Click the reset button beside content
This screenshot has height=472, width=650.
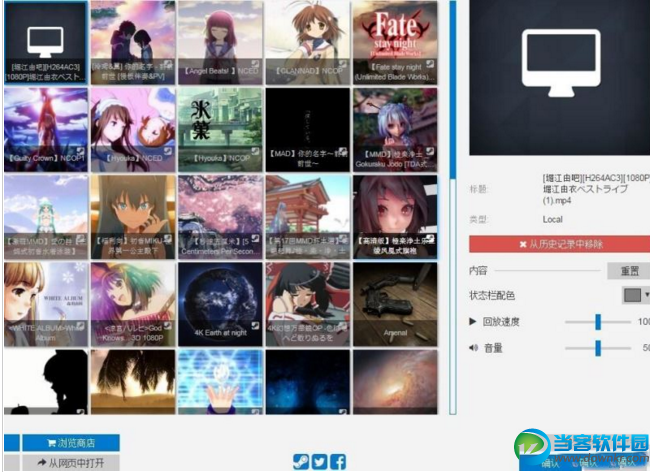tap(629, 271)
